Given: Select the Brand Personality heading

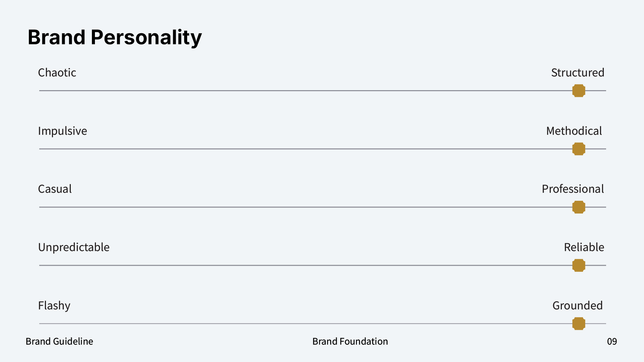Looking at the screenshot, I should pos(114,37).
